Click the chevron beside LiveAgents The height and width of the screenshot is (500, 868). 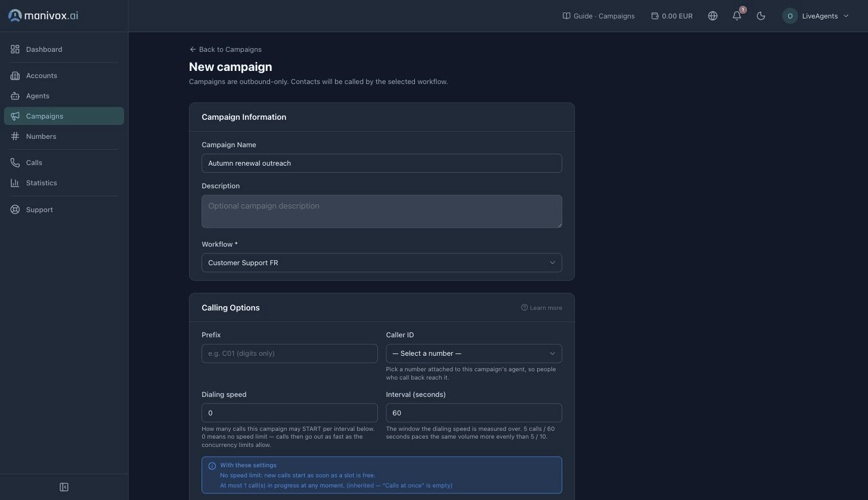(x=845, y=16)
